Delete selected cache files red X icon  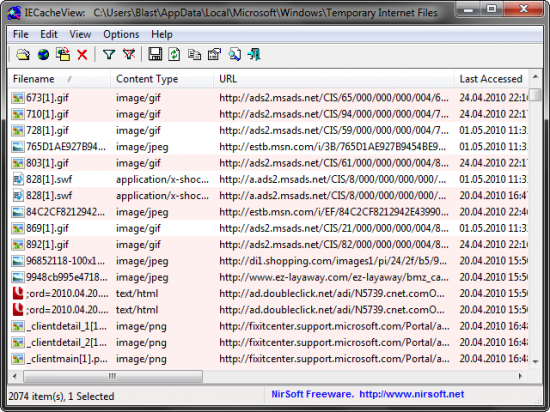pos(82,55)
